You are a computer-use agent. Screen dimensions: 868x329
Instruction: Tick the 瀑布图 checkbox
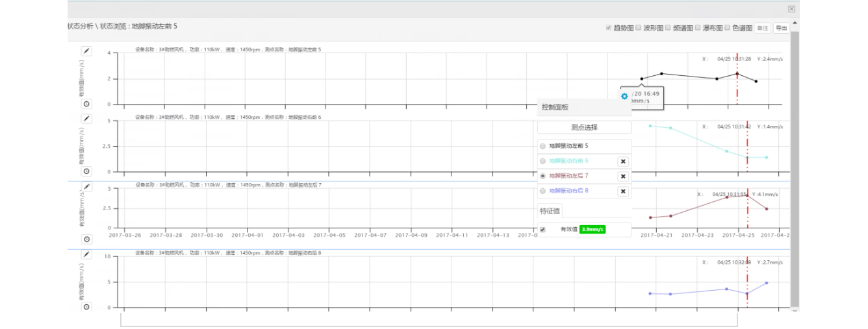(x=698, y=28)
